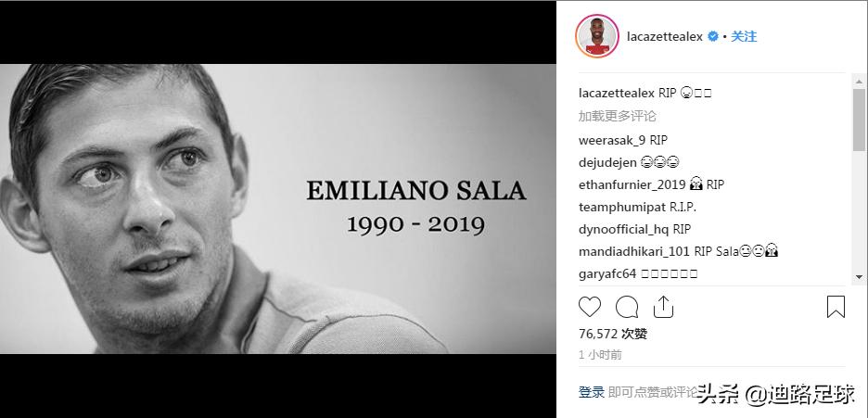
Task: Click the blue verified badge
Action: (x=713, y=36)
